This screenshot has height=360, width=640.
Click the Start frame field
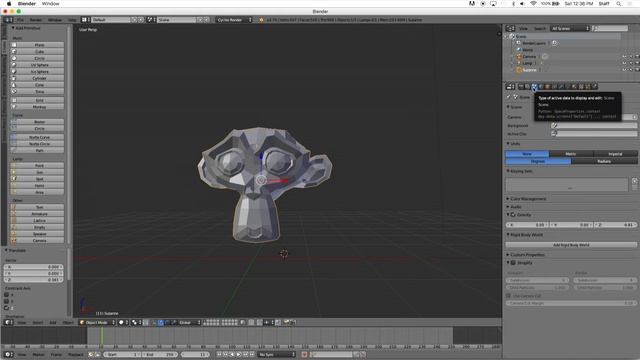click(122, 354)
